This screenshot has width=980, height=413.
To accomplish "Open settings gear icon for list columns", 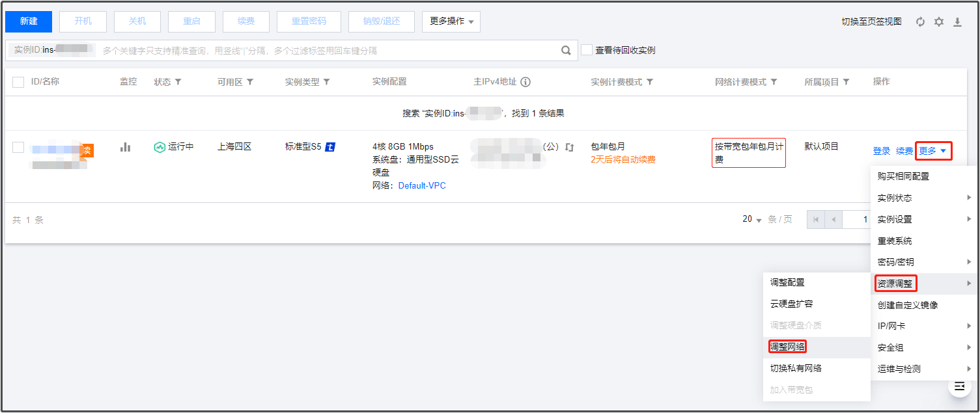I will 938,22.
